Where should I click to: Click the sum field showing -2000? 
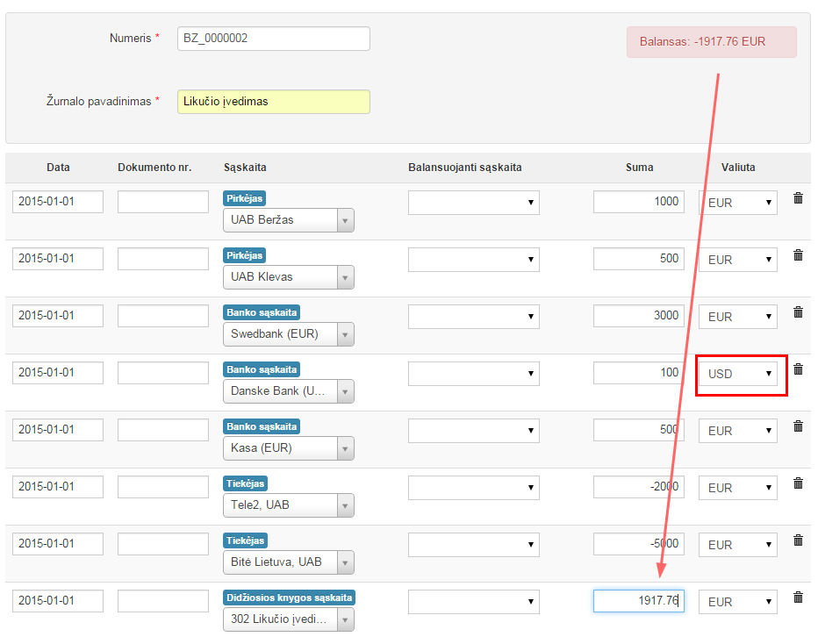coord(638,487)
